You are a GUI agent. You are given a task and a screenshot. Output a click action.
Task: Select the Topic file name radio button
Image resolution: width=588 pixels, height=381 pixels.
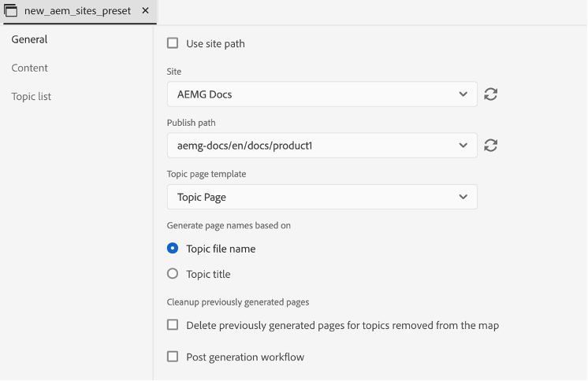pyautogui.click(x=173, y=249)
